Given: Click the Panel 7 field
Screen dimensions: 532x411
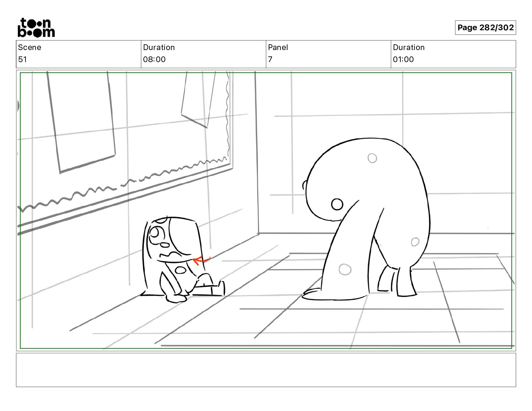Looking at the screenshot, I should 328,54.
